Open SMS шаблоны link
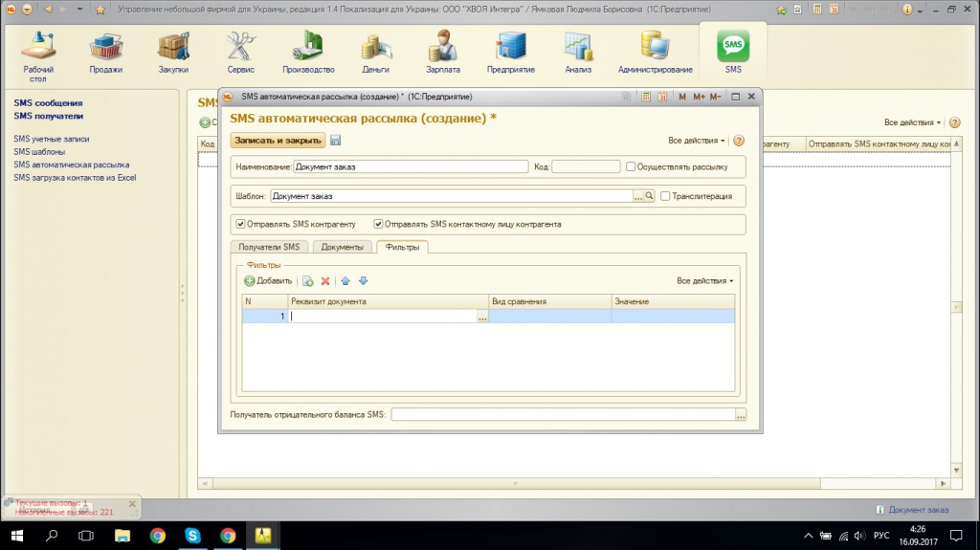This screenshot has width=980, height=550. [x=39, y=152]
